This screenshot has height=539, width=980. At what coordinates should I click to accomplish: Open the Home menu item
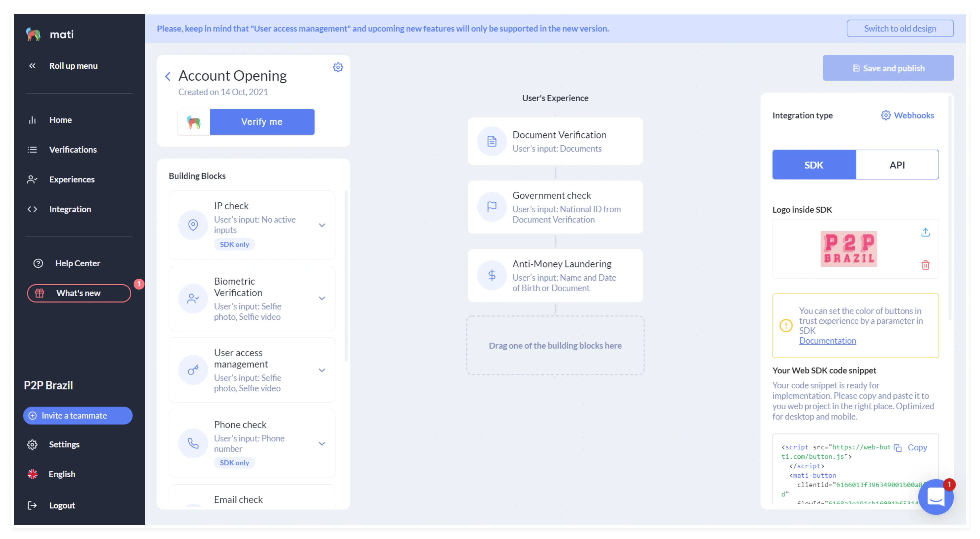point(32,119)
